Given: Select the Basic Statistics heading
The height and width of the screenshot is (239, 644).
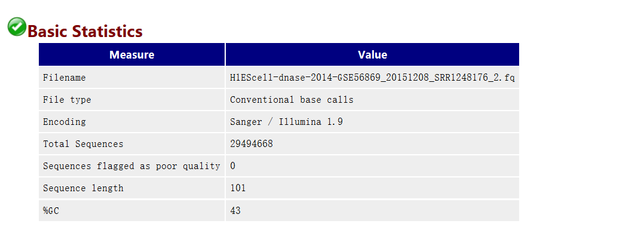Looking at the screenshot, I should tap(85, 31).
